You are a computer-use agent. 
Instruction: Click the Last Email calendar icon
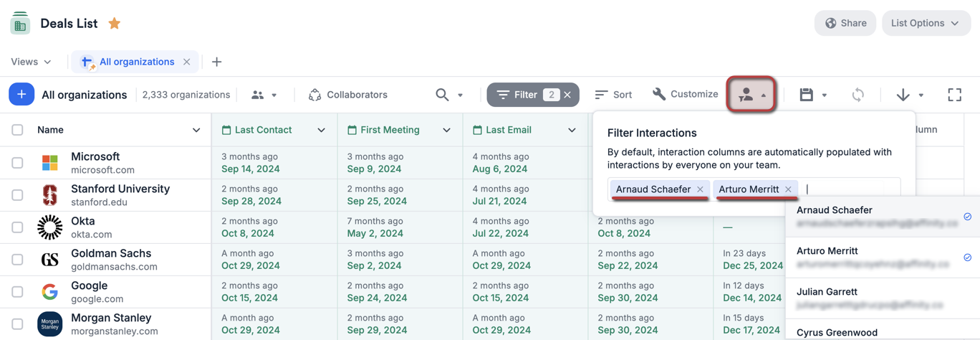click(x=477, y=130)
